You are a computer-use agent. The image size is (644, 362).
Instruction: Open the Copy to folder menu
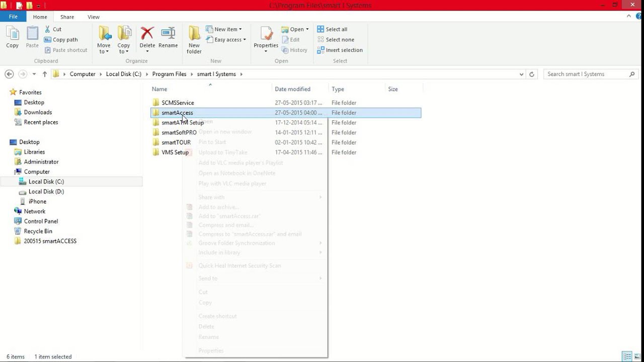(124, 40)
